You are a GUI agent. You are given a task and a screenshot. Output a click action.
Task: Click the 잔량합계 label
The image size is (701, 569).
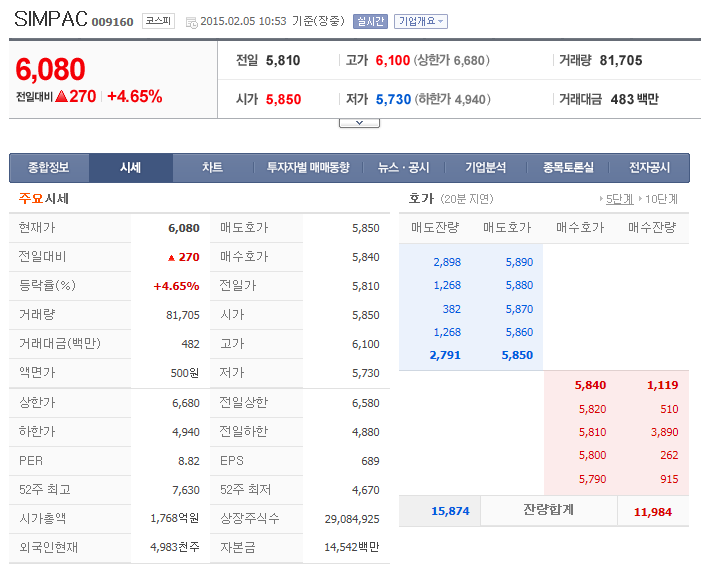coord(549,510)
